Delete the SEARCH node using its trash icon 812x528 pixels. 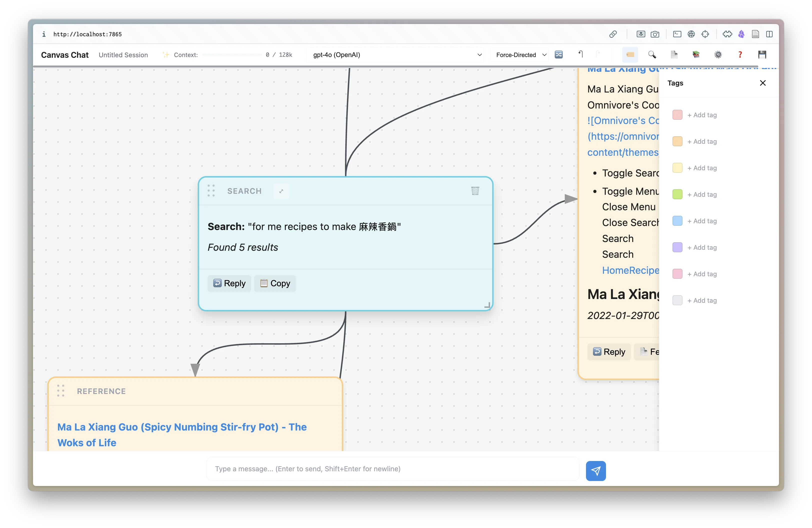pyautogui.click(x=475, y=191)
